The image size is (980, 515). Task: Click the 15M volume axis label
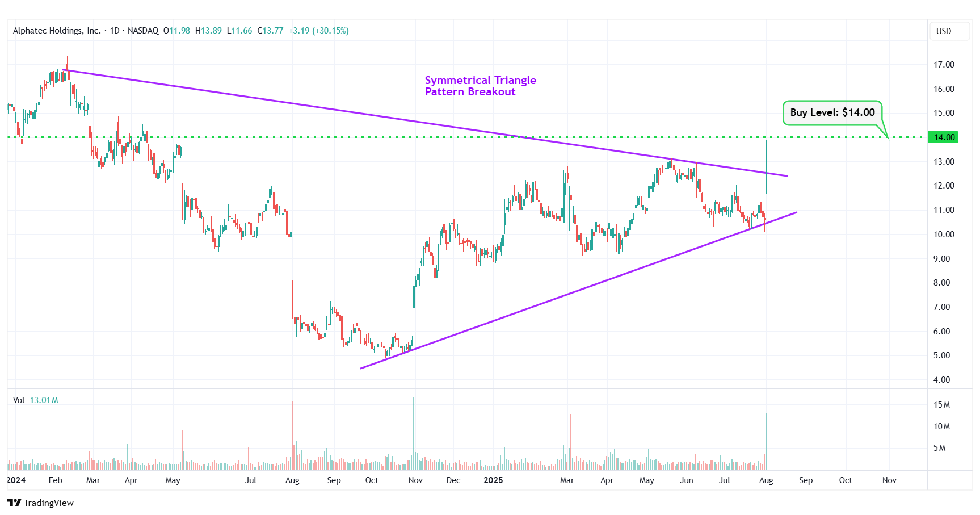(942, 405)
